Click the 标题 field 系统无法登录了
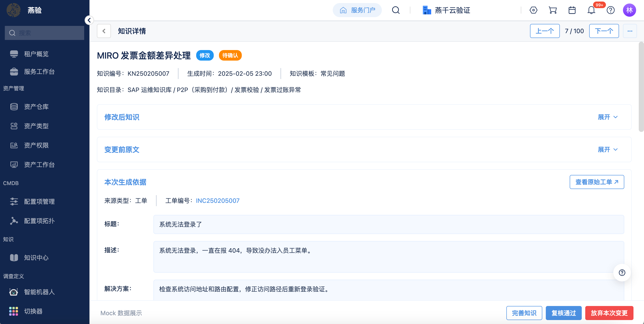Image resolution: width=644 pixels, height=324 pixels. tap(389, 224)
